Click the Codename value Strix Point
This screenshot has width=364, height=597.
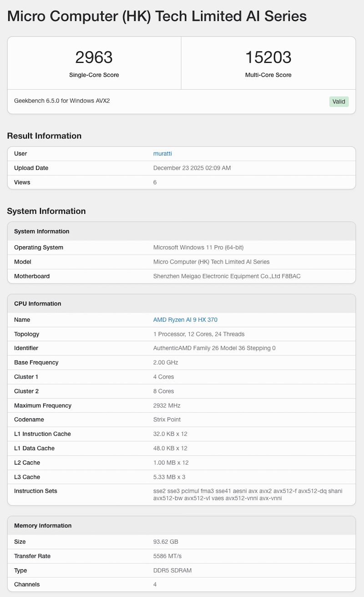coord(167,420)
